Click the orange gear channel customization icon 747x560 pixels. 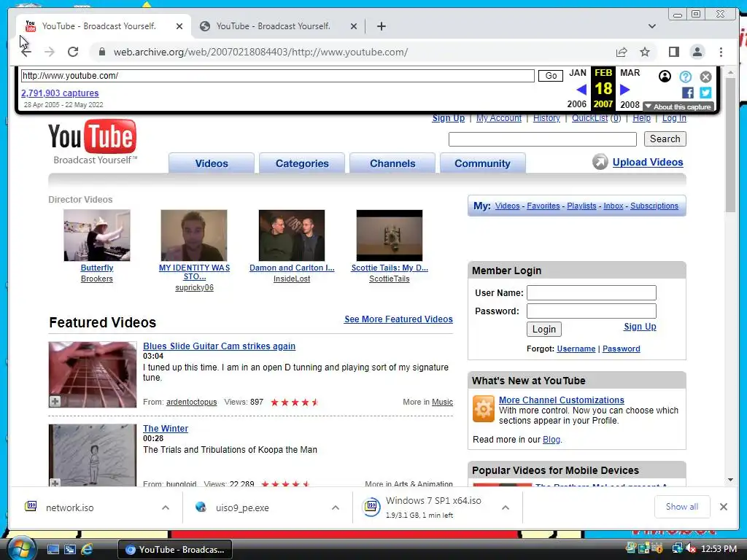click(484, 408)
